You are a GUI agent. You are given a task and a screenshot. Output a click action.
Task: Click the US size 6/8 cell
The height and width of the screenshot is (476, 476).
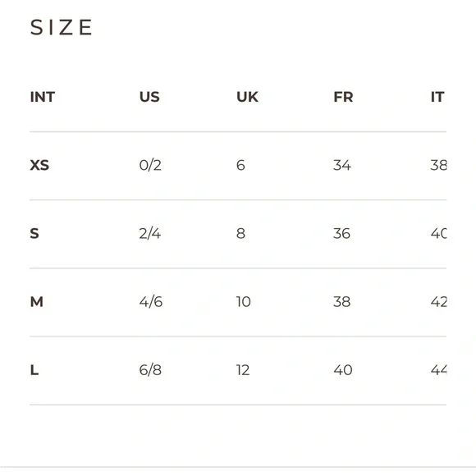pyautogui.click(x=150, y=370)
